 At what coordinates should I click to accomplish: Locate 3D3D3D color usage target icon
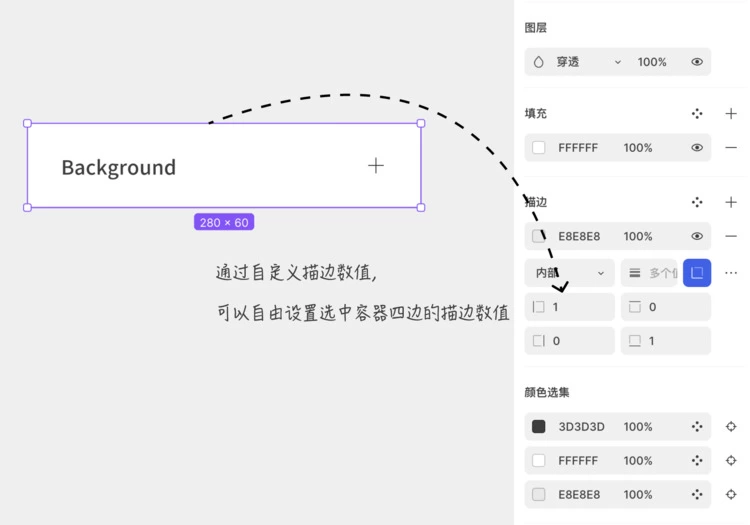pos(731,427)
